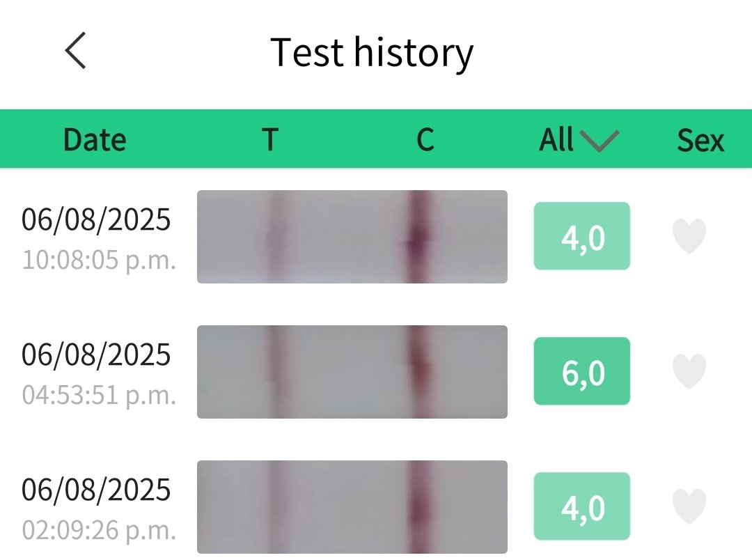Select the 06/08/2025 10:08:05 p.m. date entry
The width and height of the screenshot is (752, 560).
tap(97, 238)
